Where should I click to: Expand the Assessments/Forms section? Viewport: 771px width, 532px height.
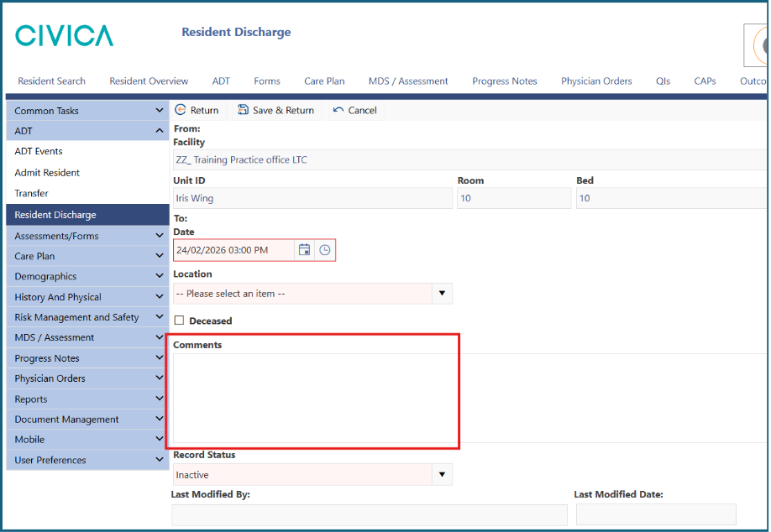[87, 236]
